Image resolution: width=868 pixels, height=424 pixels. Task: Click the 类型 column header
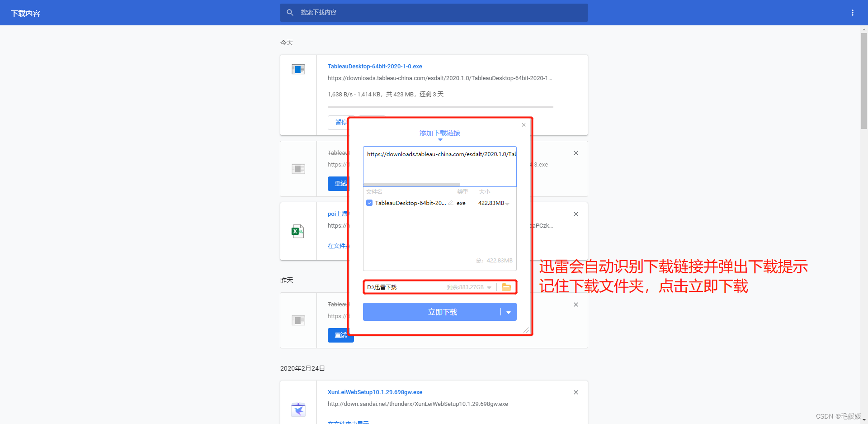(x=462, y=192)
